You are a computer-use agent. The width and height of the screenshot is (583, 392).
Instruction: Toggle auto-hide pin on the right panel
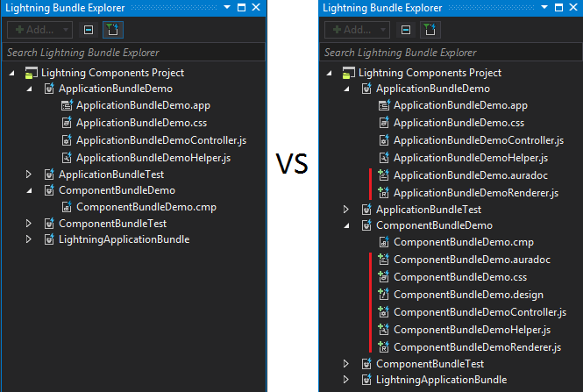(558, 8)
